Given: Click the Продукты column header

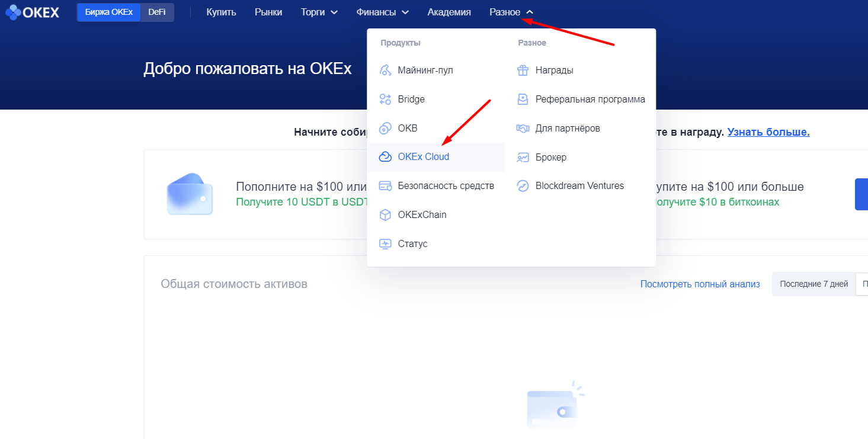Looking at the screenshot, I should [401, 43].
